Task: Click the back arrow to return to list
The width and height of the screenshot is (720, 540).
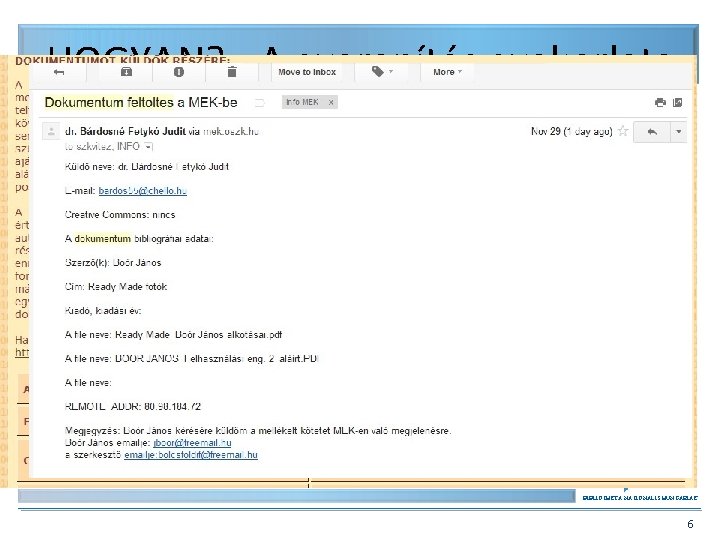Action: point(59,72)
